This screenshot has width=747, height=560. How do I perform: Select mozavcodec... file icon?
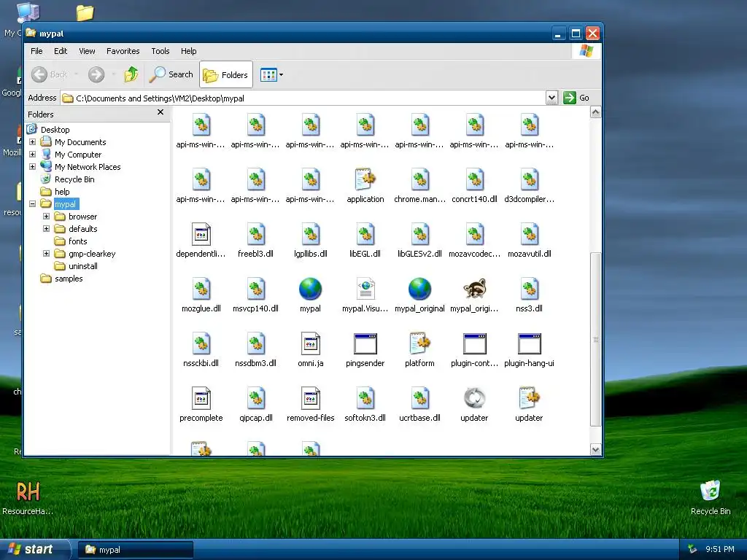[x=474, y=234]
